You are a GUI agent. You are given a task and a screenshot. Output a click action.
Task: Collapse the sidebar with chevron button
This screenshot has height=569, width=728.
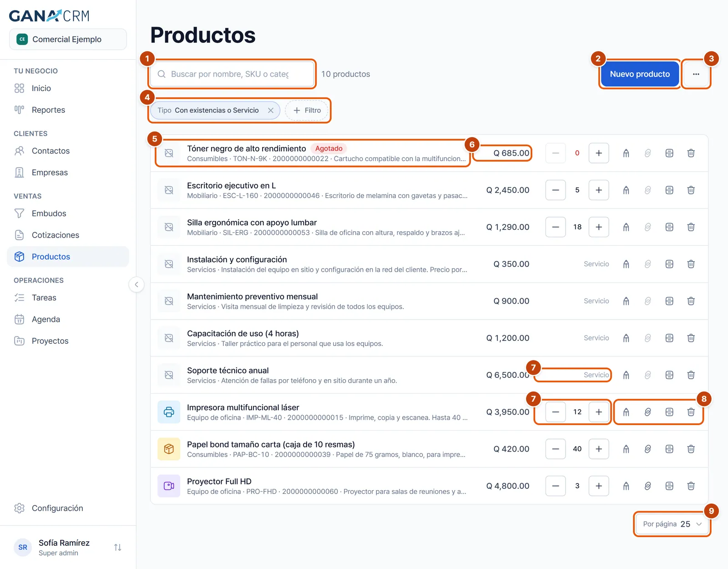pos(136,284)
